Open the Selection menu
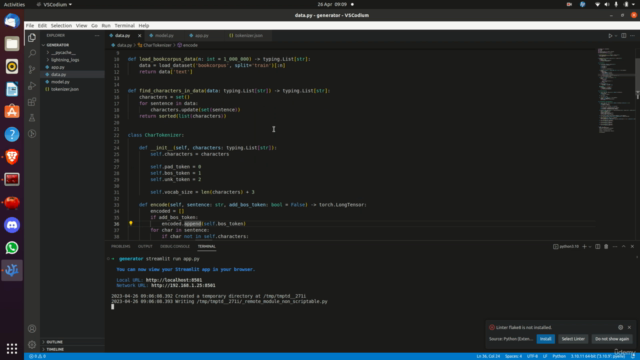 (x=61, y=26)
